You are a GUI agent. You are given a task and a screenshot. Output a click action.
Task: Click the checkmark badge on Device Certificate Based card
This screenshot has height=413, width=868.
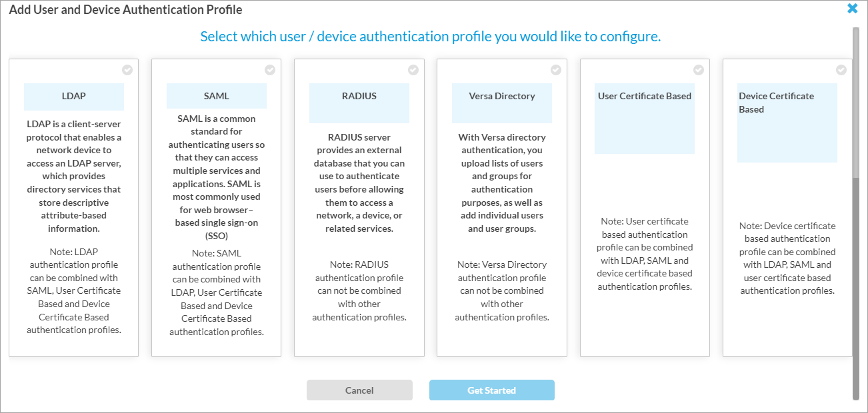(x=840, y=69)
